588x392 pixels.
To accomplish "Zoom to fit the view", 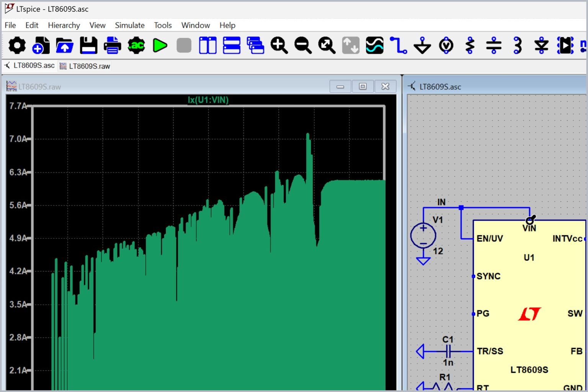I will [327, 45].
